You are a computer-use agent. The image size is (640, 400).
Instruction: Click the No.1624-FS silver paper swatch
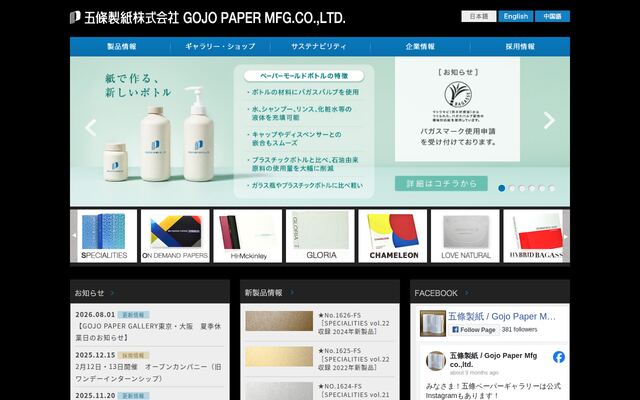pos(279,391)
